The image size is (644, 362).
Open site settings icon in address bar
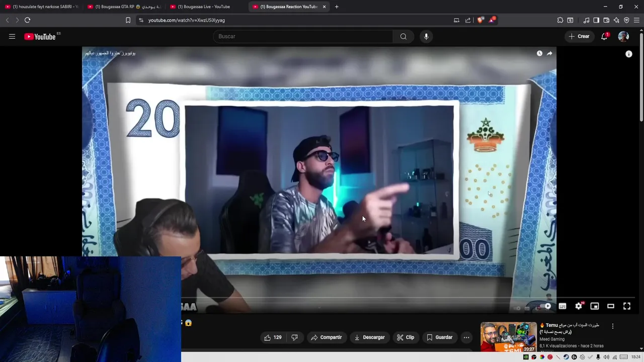(141, 20)
